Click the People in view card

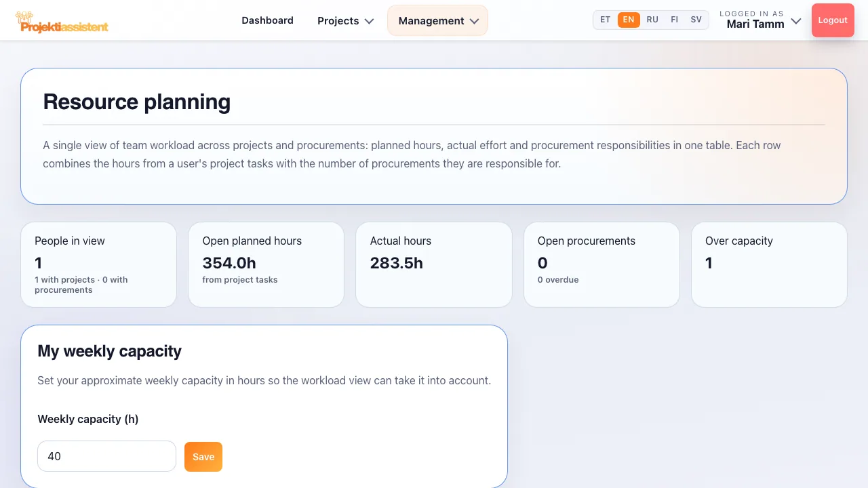click(98, 264)
